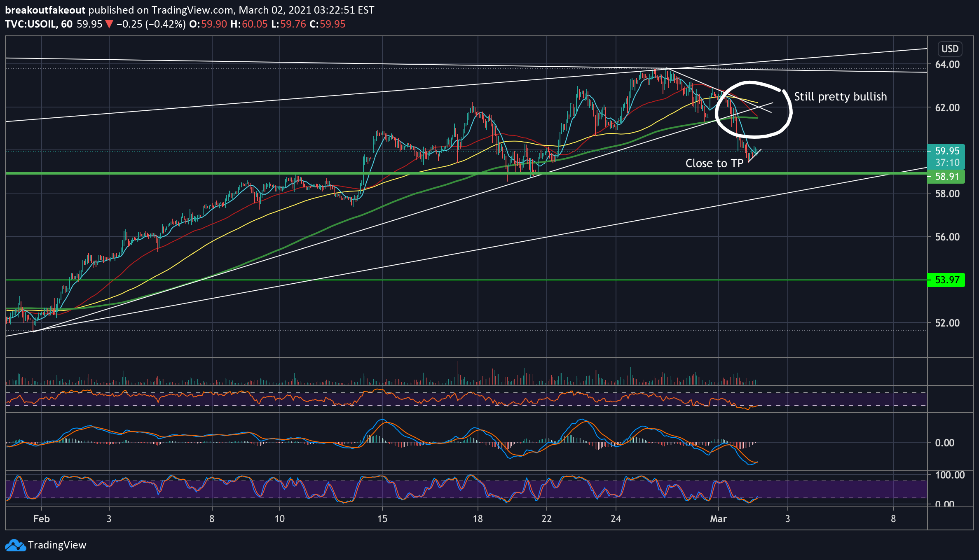Image resolution: width=979 pixels, height=560 pixels.
Task: Click the 56.00 price axis label
Action: tap(947, 237)
